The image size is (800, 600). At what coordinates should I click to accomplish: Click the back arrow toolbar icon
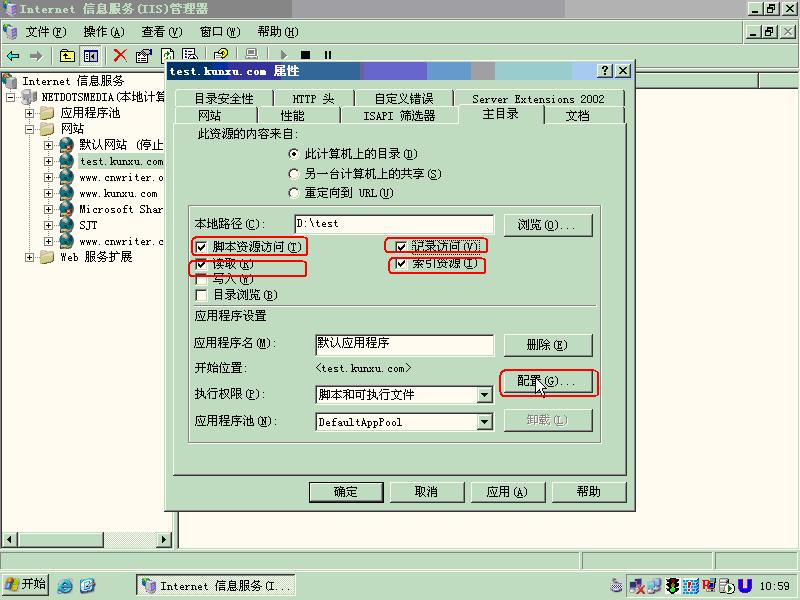click(13, 56)
